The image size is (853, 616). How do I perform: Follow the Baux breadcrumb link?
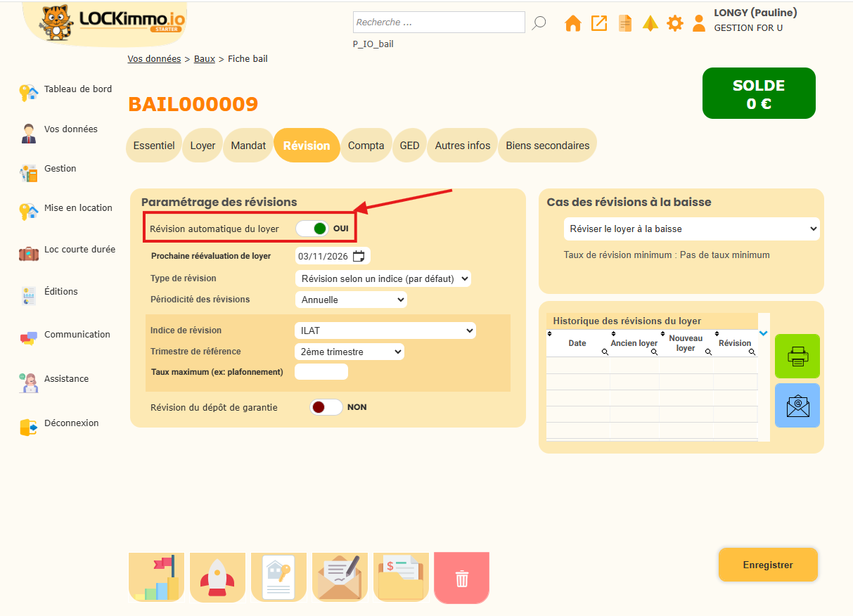coord(204,59)
